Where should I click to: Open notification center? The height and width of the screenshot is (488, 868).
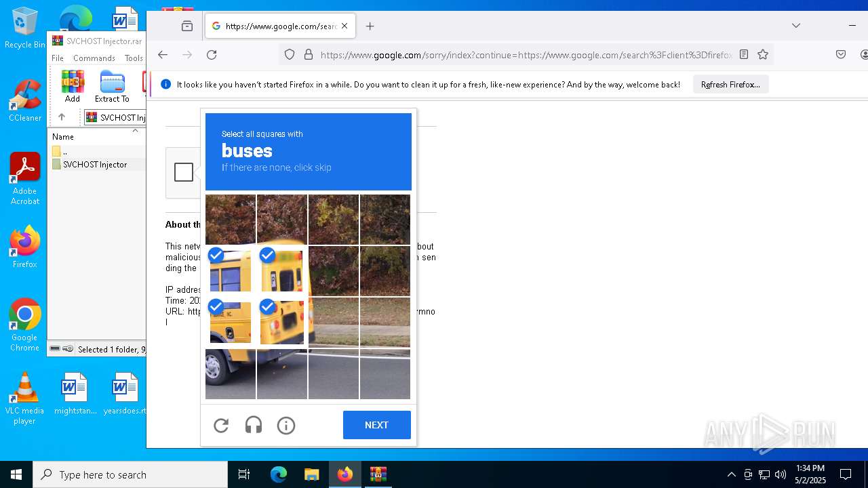(846, 474)
